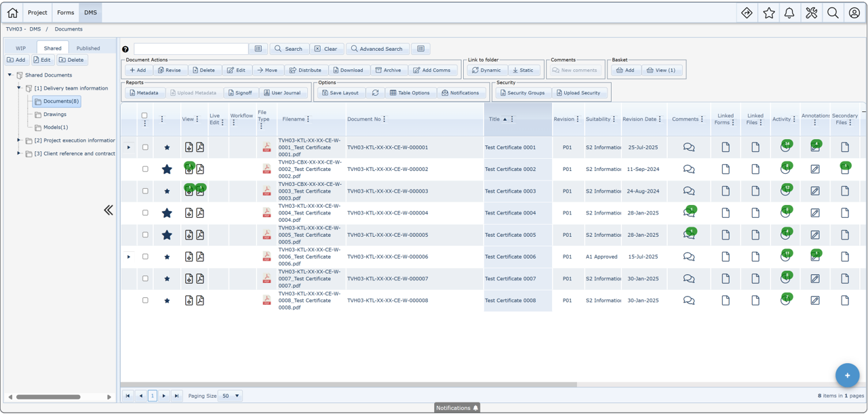This screenshot has height=414, width=868.
Task: Focus the document search input field
Action: tap(191, 49)
